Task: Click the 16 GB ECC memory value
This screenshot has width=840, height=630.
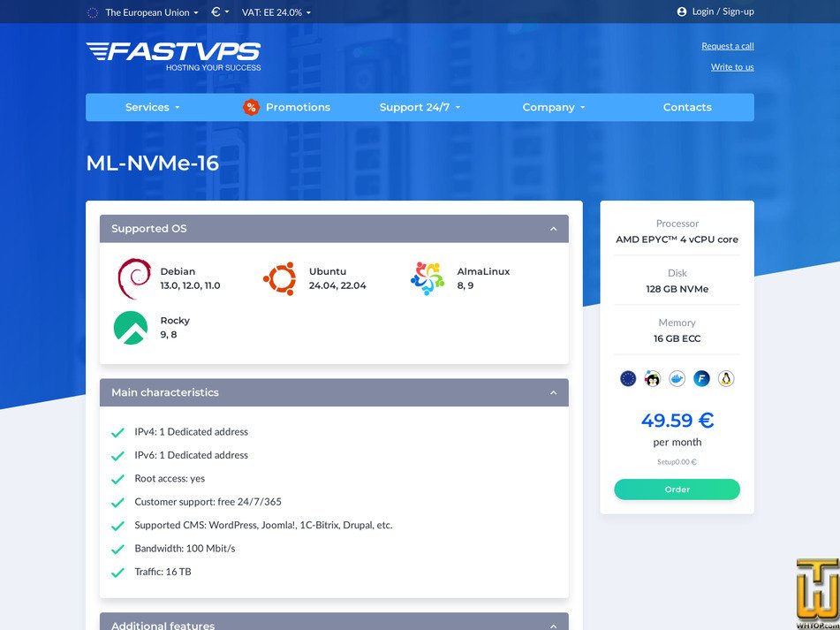Action: coord(677,338)
